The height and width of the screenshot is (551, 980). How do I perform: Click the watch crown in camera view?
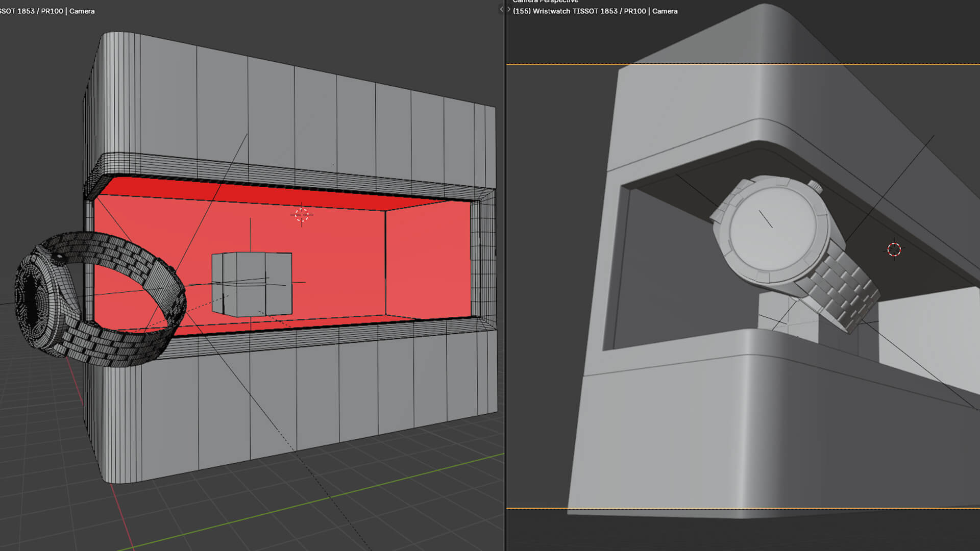click(x=816, y=188)
